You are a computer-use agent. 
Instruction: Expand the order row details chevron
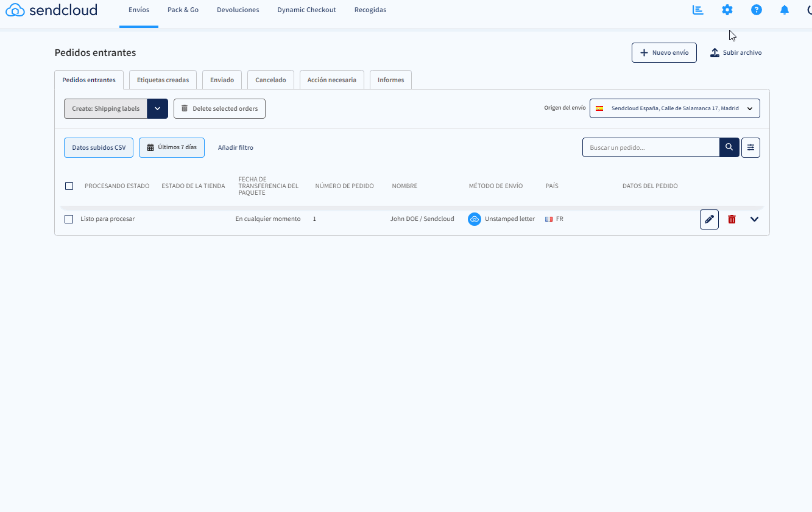tap(755, 219)
